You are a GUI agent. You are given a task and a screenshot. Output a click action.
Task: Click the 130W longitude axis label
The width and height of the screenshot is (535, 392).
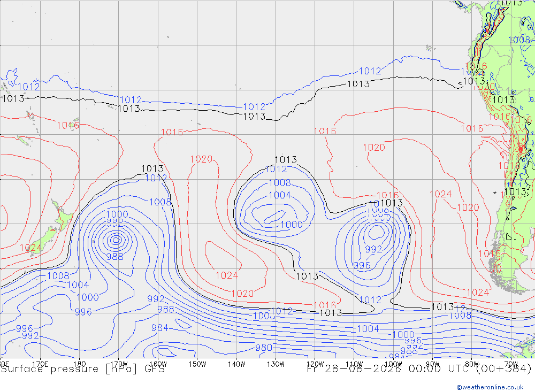(276, 364)
